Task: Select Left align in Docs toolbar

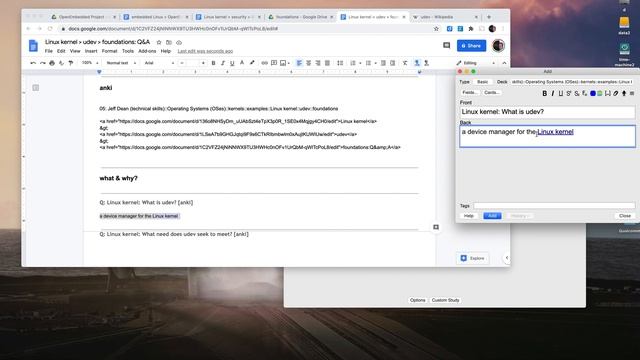Action: (x=299, y=63)
